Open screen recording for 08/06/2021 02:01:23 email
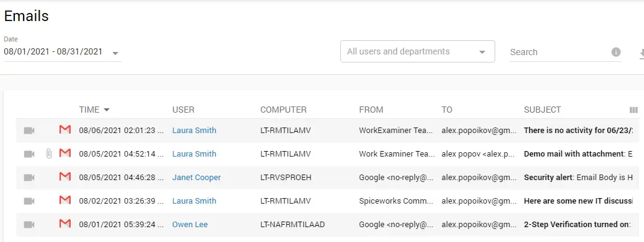This screenshot has height=242, width=644. (29, 131)
